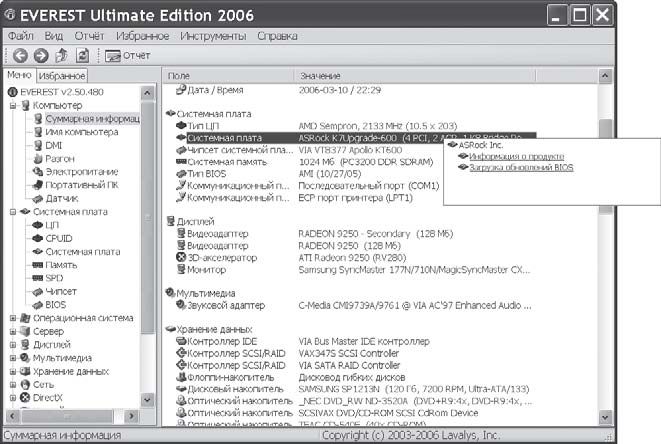Open the Отчёт report toolbar button
The height and width of the screenshot is (444, 661).
coord(127,56)
